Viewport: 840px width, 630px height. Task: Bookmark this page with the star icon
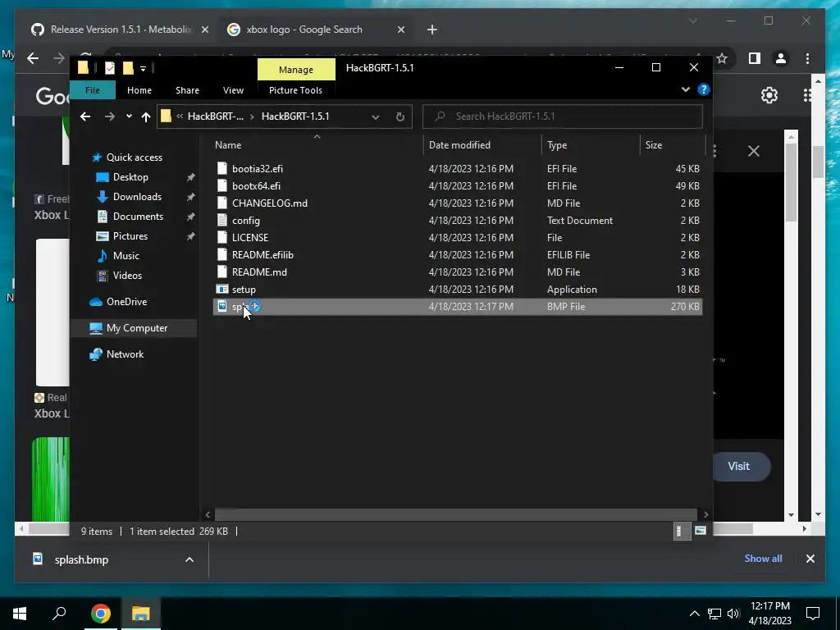722,58
